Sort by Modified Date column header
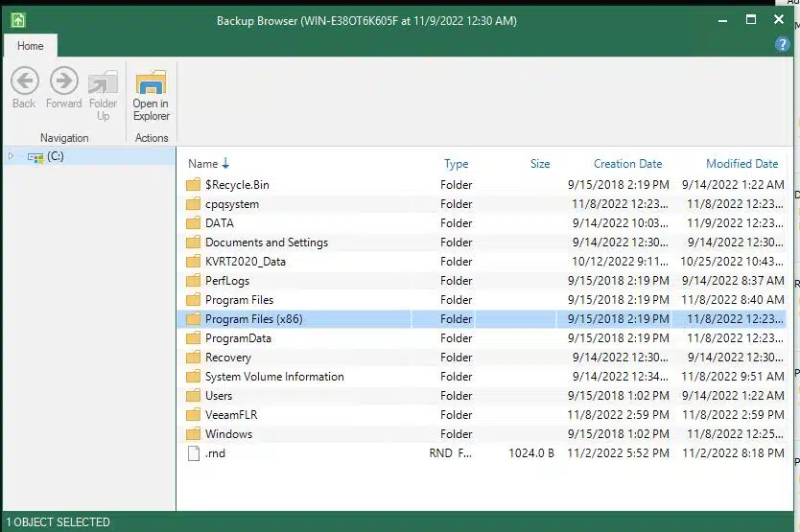 741,164
